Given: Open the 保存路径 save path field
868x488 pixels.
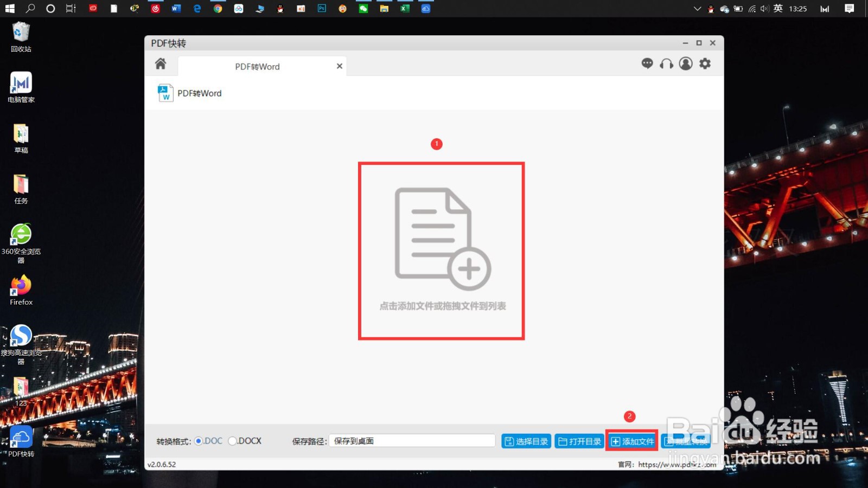Looking at the screenshot, I should (x=412, y=440).
